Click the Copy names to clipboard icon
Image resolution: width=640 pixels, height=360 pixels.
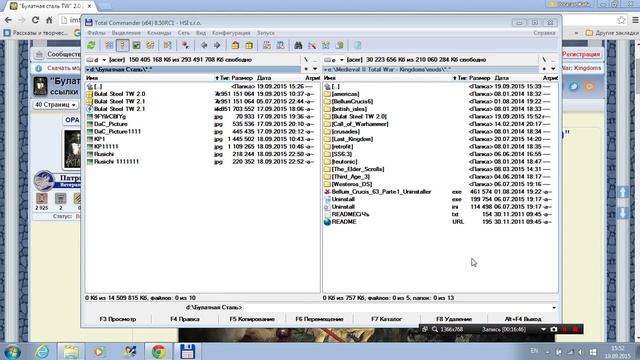340,45
